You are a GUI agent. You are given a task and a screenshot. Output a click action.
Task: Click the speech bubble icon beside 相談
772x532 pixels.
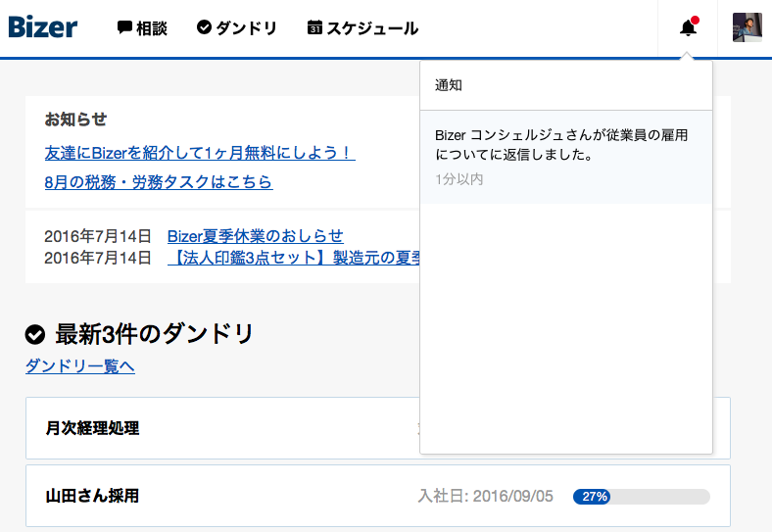124,27
